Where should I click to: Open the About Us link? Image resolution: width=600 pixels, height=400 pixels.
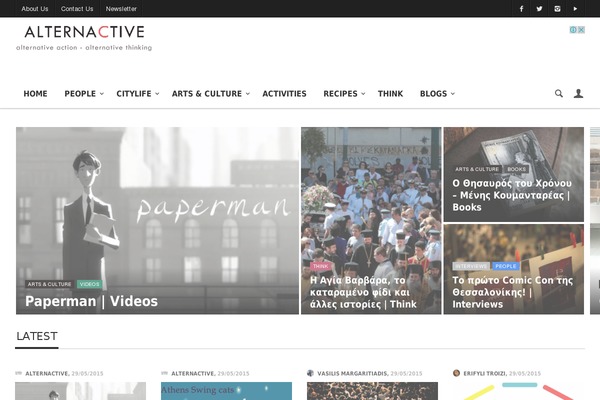click(35, 9)
